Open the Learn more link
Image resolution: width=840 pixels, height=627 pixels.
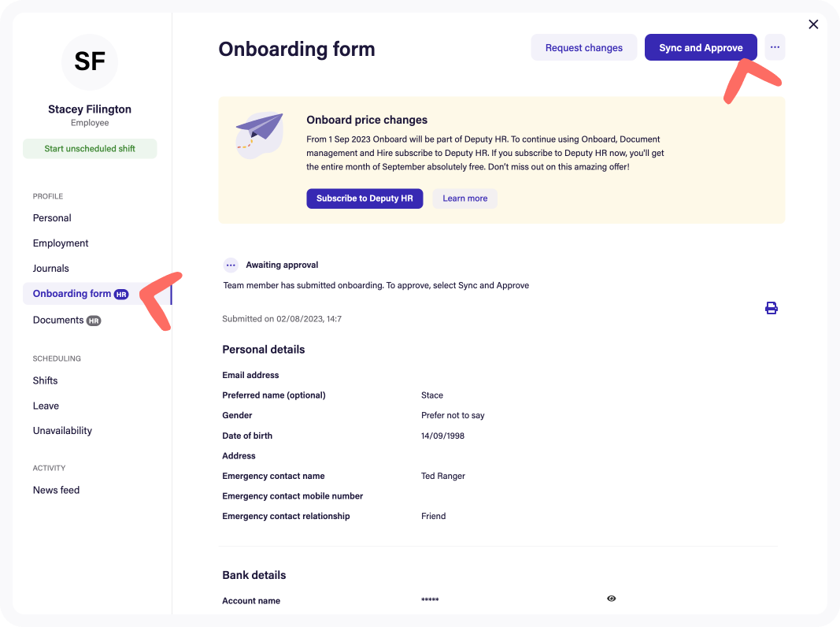464,198
